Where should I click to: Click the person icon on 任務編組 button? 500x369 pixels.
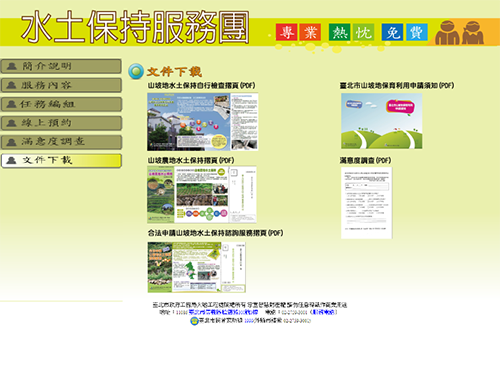[12, 104]
